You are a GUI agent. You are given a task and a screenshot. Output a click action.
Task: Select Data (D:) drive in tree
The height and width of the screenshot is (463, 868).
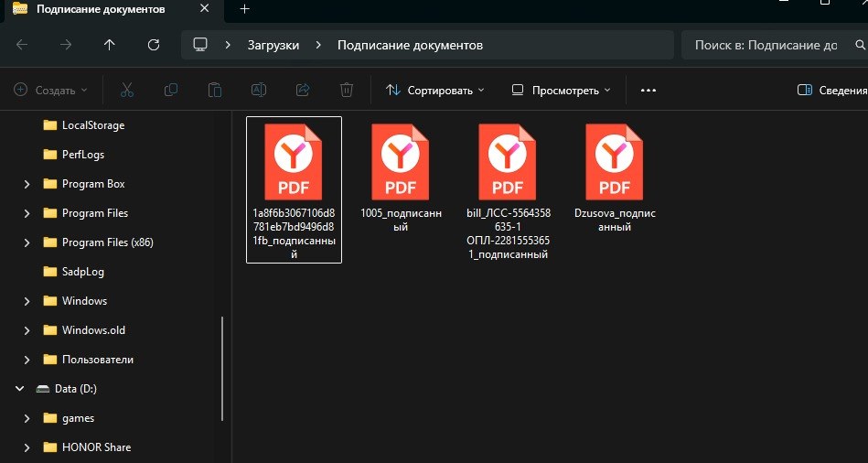67,389
